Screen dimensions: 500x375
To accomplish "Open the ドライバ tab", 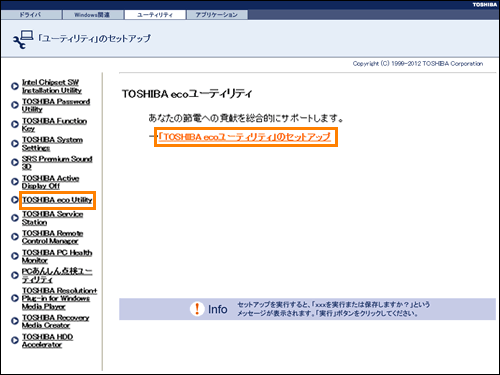I will [31, 15].
